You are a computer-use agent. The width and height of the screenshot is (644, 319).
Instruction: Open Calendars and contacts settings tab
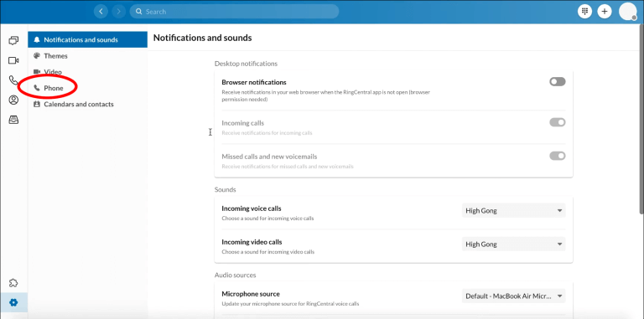click(x=87, y=104)
